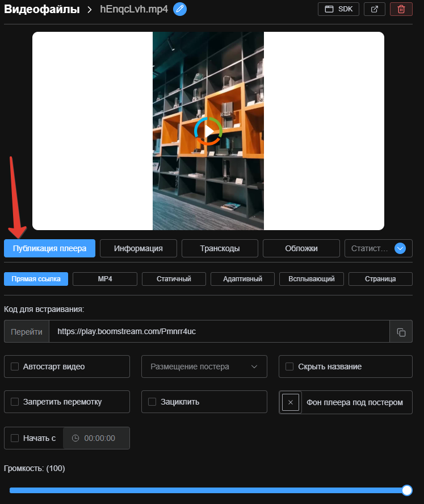This screenshot has width=424, height=504.
Task: Click the pencil edit icon next to hEnqcLvh.mp4
Action: click(x=180, y=9)
